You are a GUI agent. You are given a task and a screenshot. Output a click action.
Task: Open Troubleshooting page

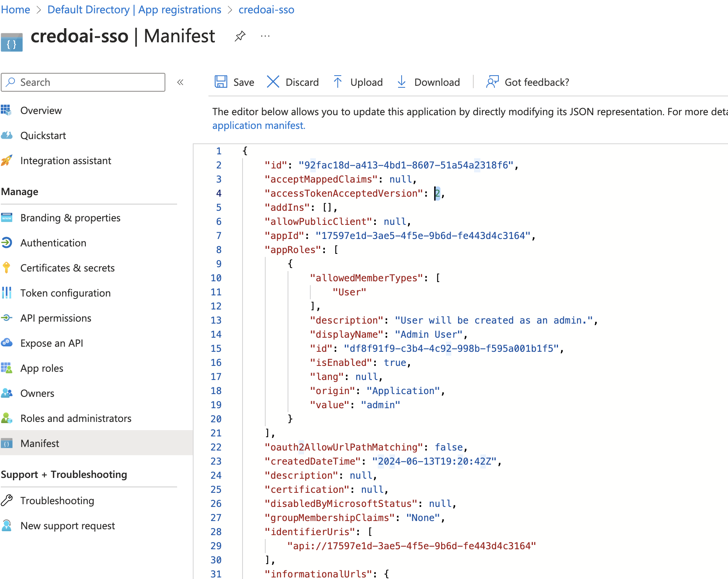click(57, 501)
